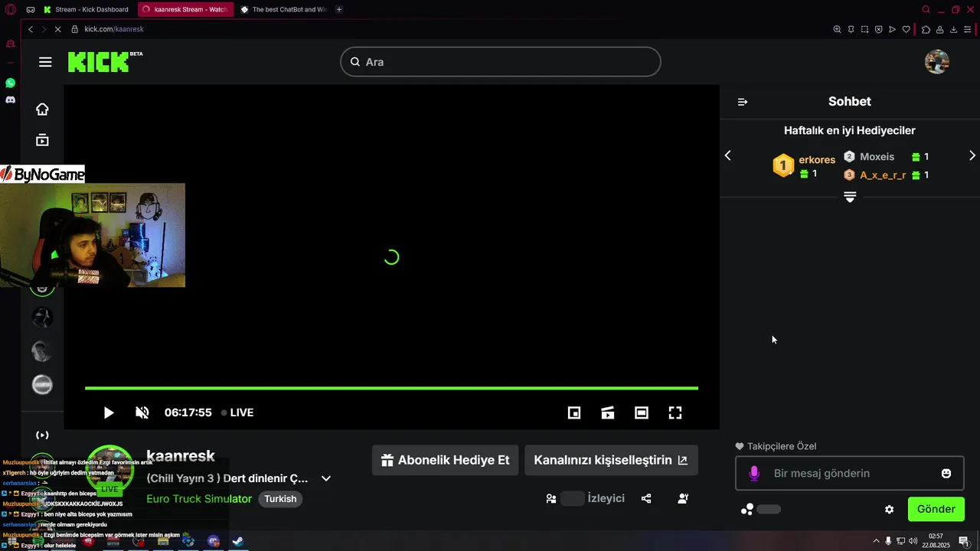This screenshot has height=551, width=980.
Task: Search in tabs magnifier icon
Action: coord(926,9)
